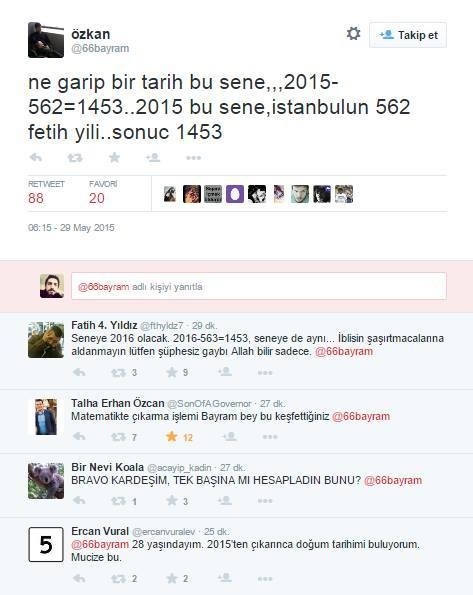
Task: Favorite özkan's main tweet with the star
Action: pyautogui.click(x=114, y=157)
